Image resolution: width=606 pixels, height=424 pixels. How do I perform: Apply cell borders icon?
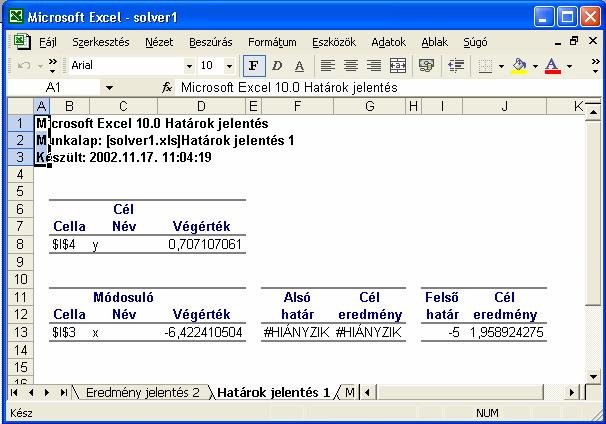[485, 66]
